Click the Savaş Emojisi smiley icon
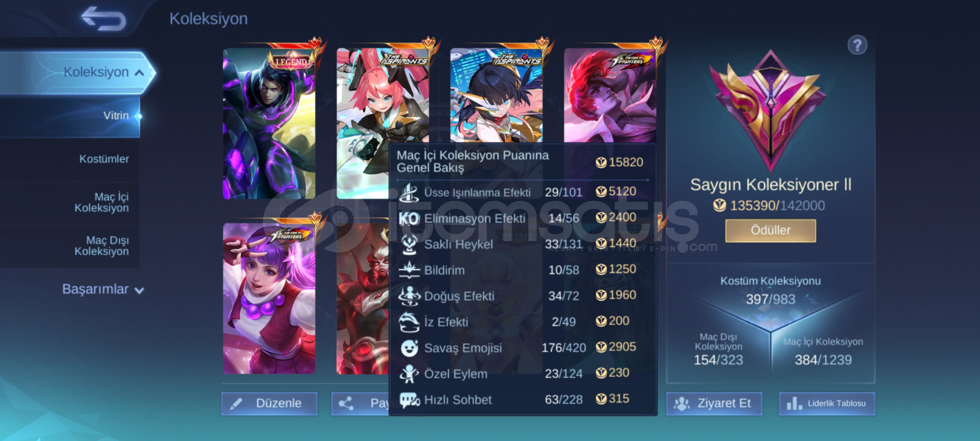The height and width of the screenshot is (441, 980). click(x=409, y=348)
